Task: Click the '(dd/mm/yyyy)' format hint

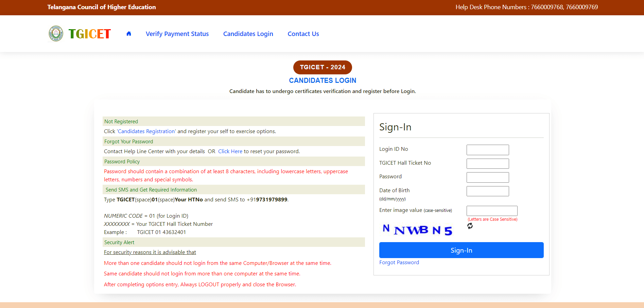Action: pos(393,199)
